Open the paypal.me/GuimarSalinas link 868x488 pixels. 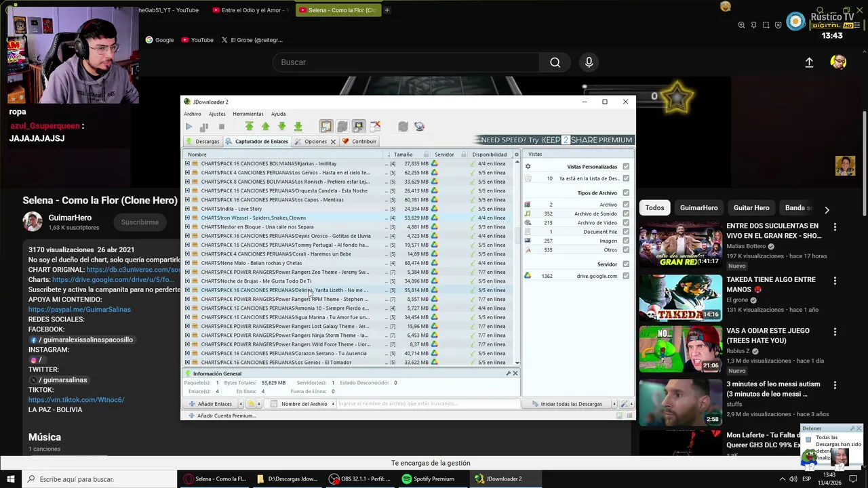point(79,309)
